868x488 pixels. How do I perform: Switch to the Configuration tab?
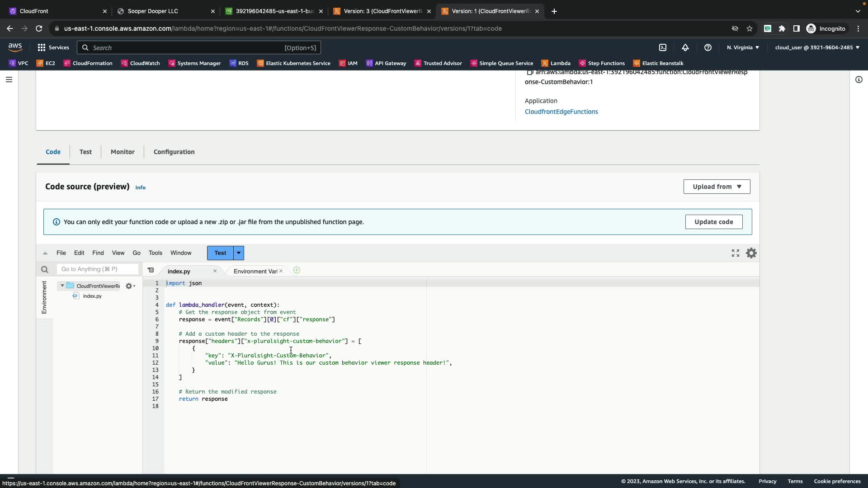point(174,152)
